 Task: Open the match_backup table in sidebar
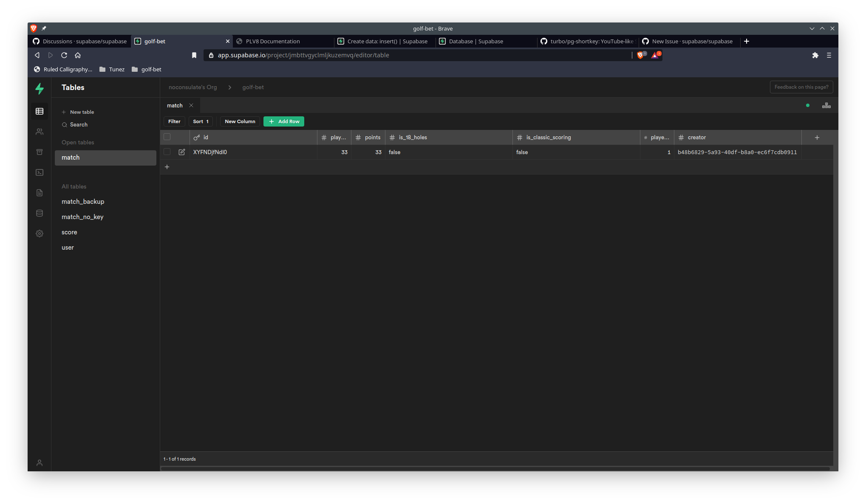[x=83, y=202]
